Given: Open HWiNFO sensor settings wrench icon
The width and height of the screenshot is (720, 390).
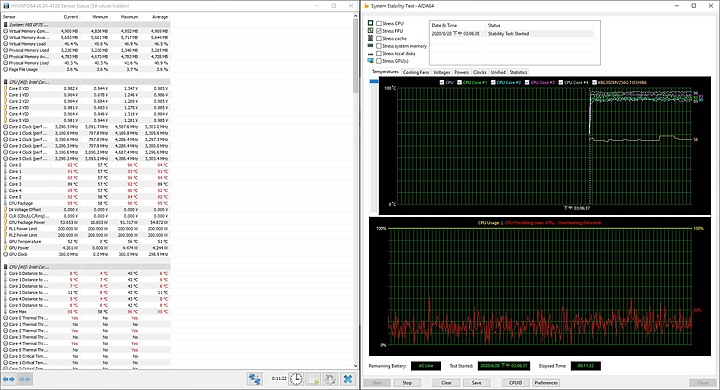Looking at the screenshot, I should [x=330, y=379].
